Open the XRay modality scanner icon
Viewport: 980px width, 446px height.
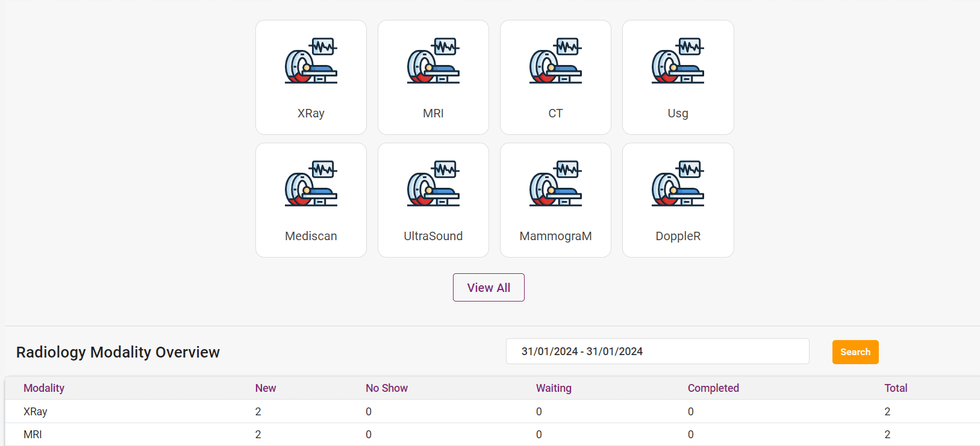[x=311, y=61]
